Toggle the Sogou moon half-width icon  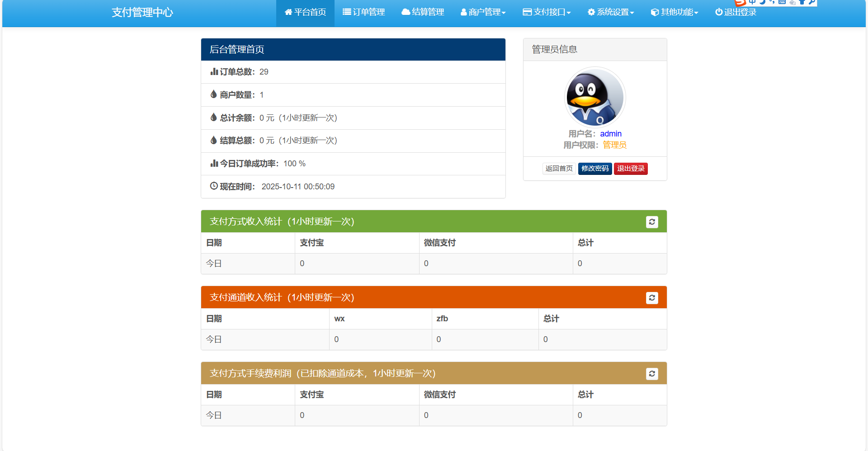pos(762,2)
